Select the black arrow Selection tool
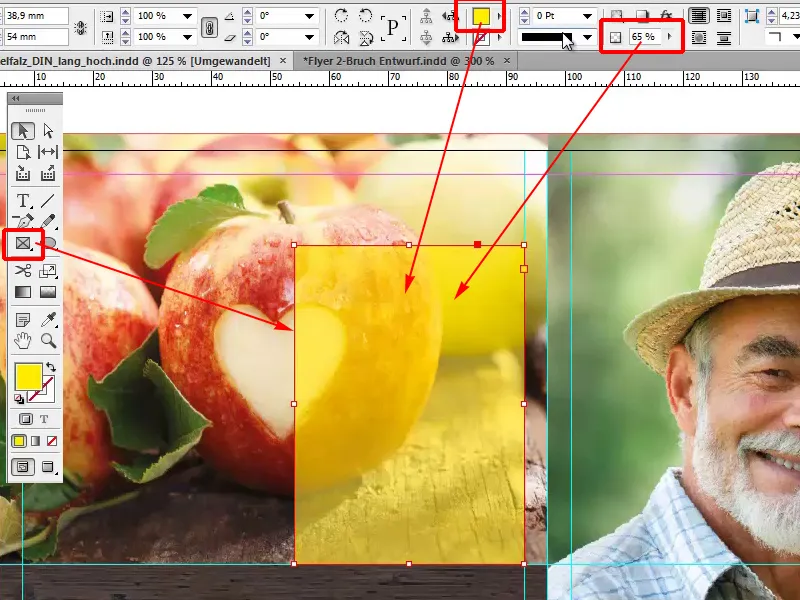 pyautogui.click(x=22, y=131)
